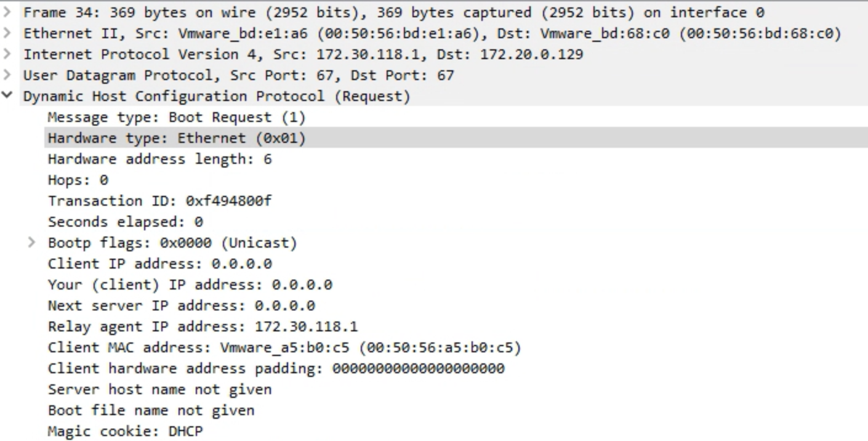The height and width of the screenshot is (441, 868).
Task: Select the Relay agent IP address row
Action: [203, 326]
